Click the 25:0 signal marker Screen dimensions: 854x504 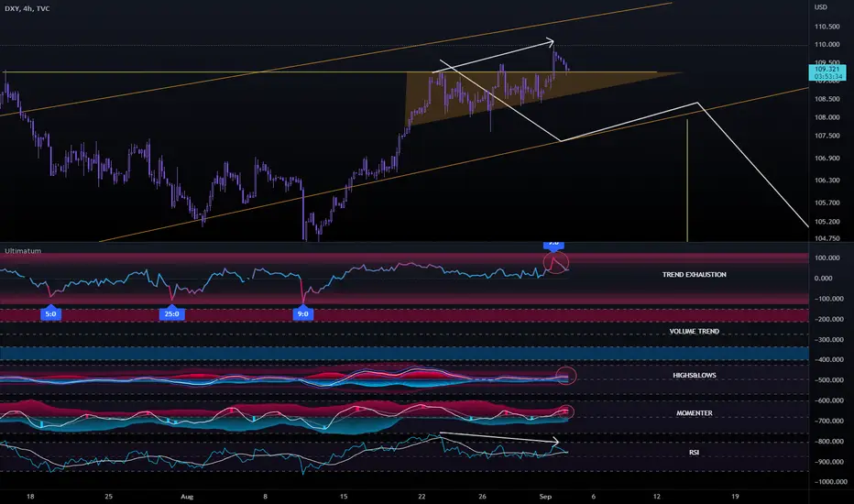172,313
